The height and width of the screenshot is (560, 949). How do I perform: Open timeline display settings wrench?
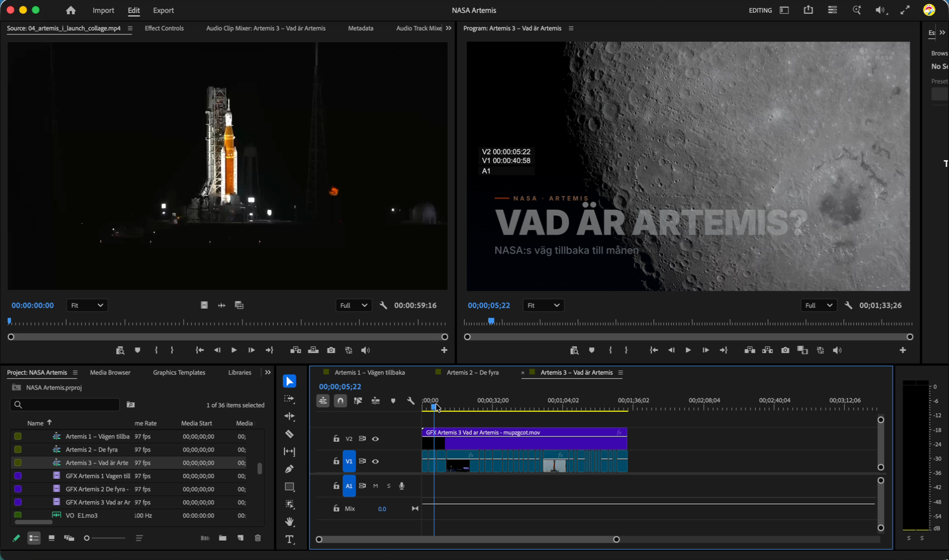410,401
